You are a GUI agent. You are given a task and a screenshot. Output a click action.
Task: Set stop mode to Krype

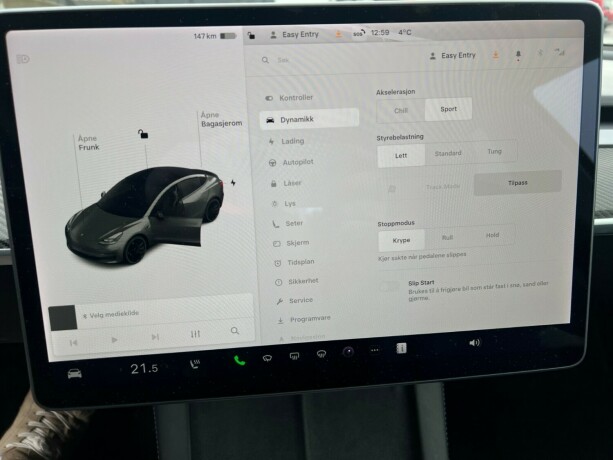401,240
